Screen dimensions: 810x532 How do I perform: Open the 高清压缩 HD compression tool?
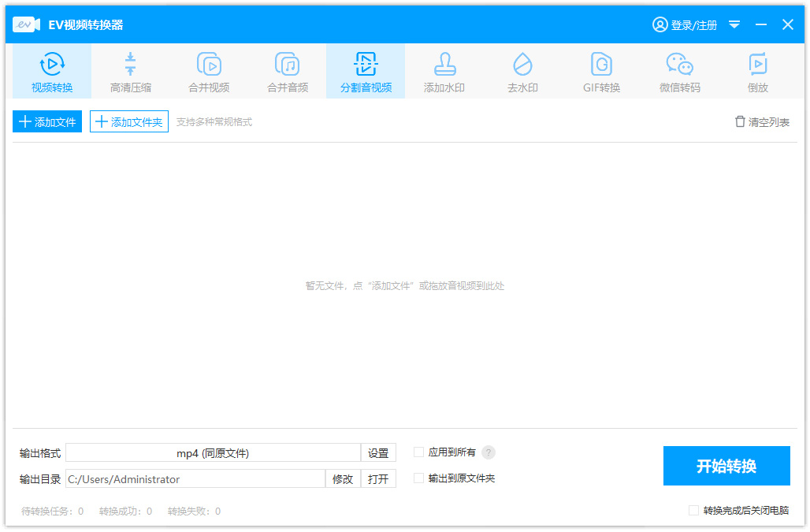coord(130,71)
